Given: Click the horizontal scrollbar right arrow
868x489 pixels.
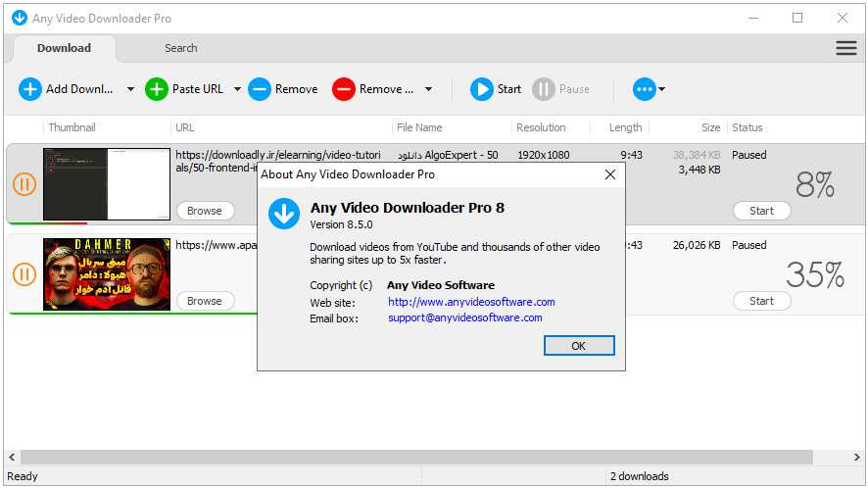Looking at the screenshot, I should (x=856, y=457).
